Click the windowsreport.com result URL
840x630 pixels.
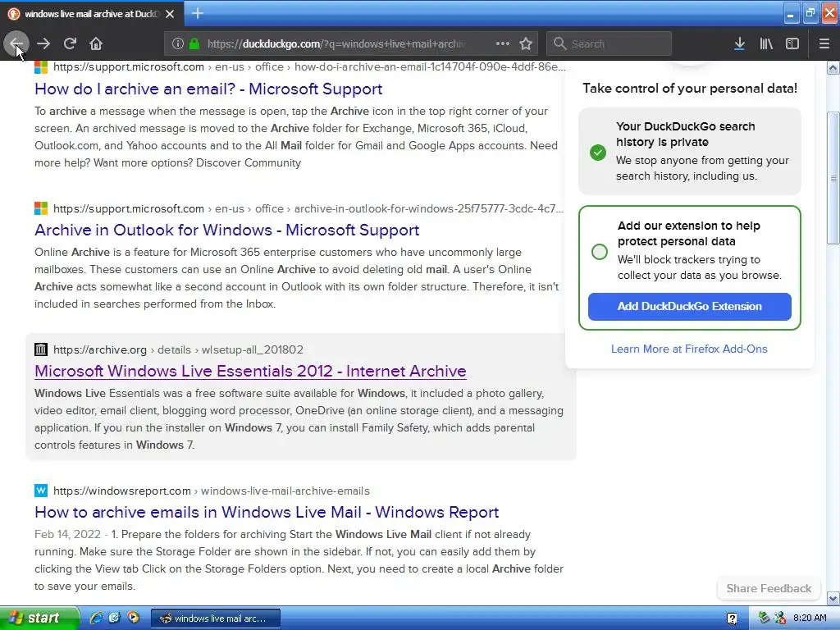[211, 491]
